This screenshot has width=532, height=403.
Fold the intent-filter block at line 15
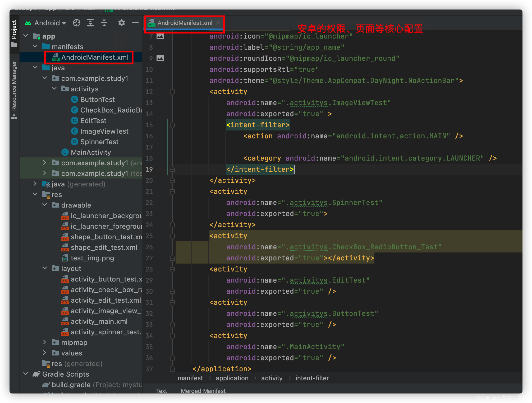(172, 125)
